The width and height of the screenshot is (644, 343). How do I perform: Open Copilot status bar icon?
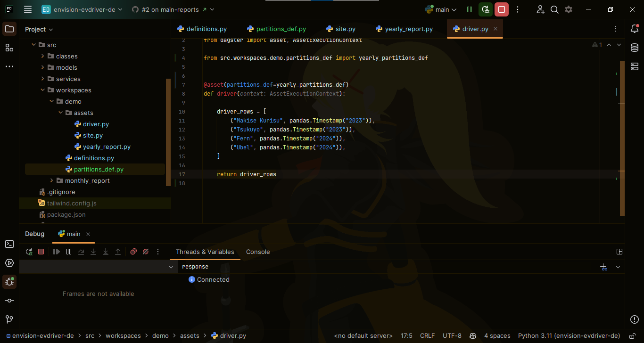(x=473, y=336)
